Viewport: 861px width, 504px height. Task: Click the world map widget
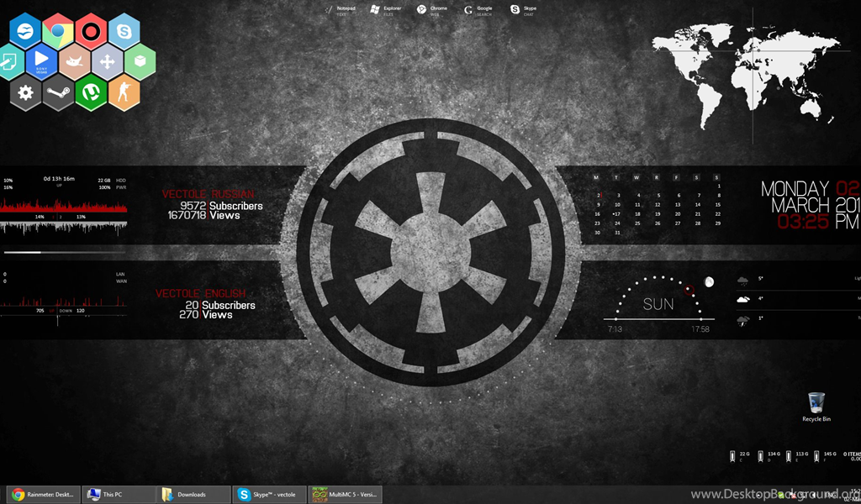[x=746, y=75]
